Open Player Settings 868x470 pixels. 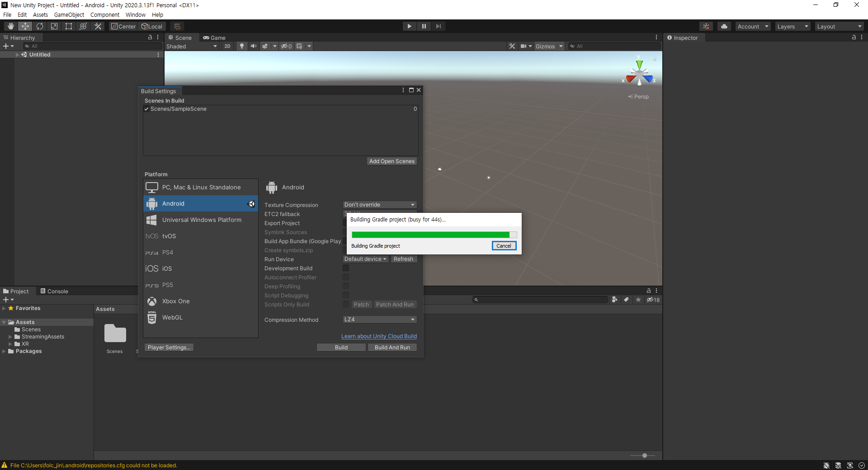(169, 347)
